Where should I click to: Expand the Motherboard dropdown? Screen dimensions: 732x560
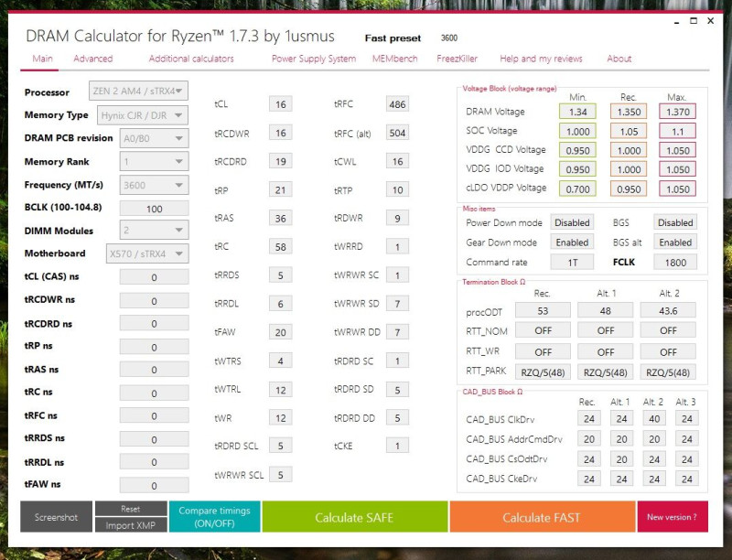pos(147,253)
